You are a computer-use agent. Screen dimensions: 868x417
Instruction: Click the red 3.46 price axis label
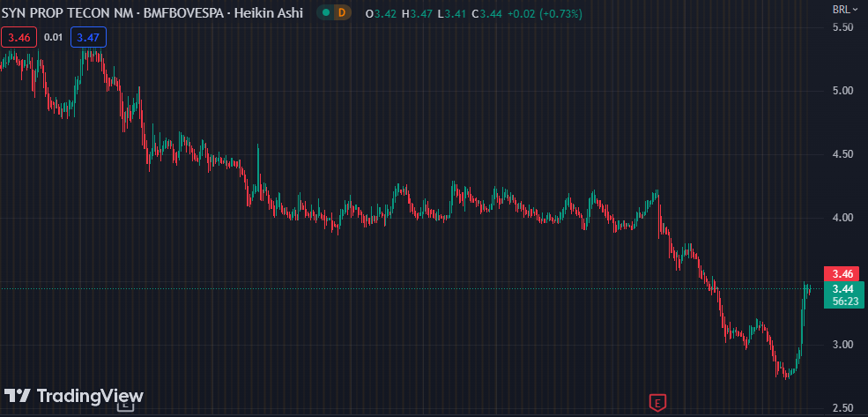point(843,273)
